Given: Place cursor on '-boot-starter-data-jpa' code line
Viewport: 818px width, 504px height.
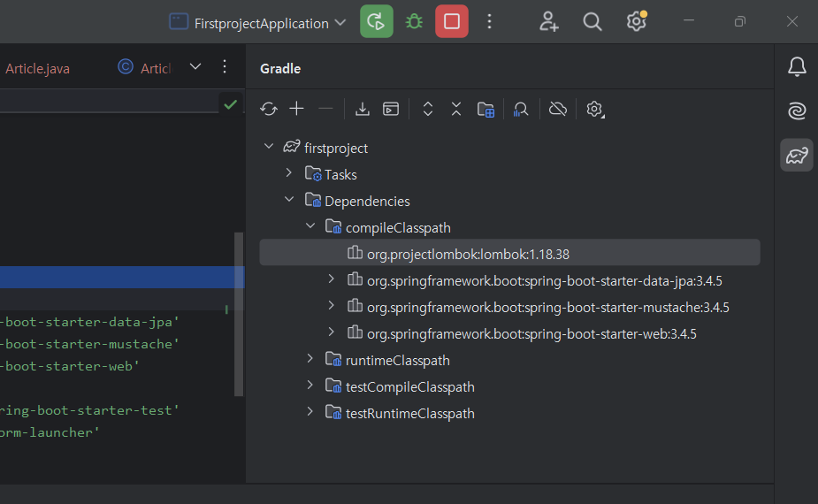Looking at the screenshot, I should (x=88, y=322).
